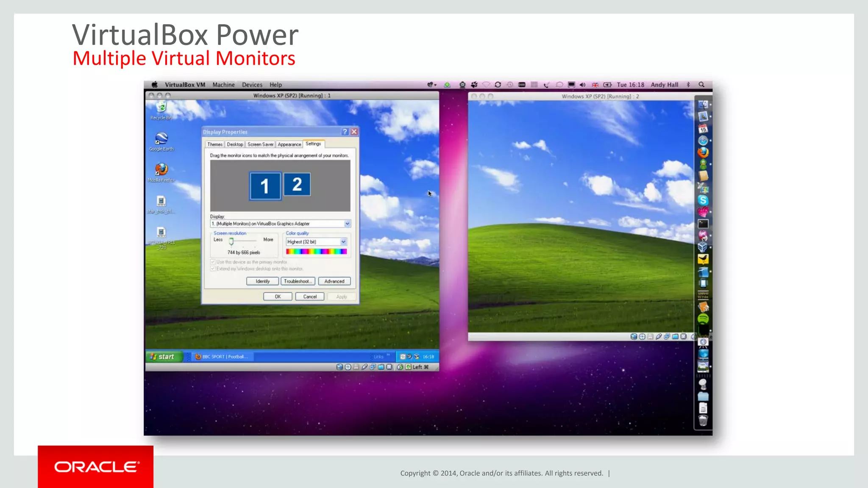This screenshot has width=868, height=488.
Task: Click the Identify button
Action: pyautogui.click(x=262, y=281)
